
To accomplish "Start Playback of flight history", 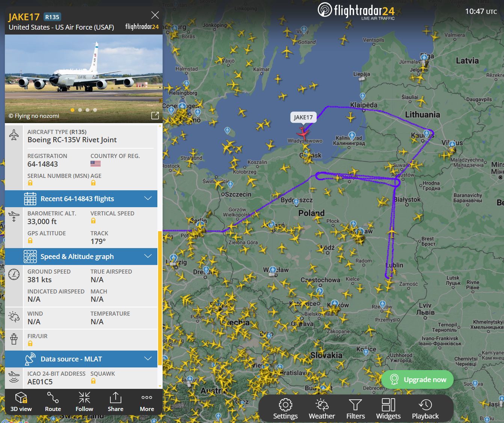I will click(x=425, y=409).
